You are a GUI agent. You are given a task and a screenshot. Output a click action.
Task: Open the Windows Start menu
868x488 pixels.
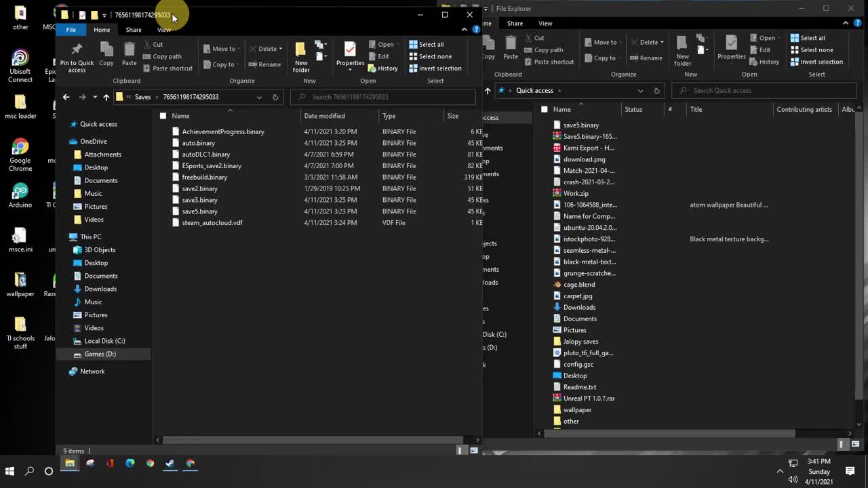(10, 470)
